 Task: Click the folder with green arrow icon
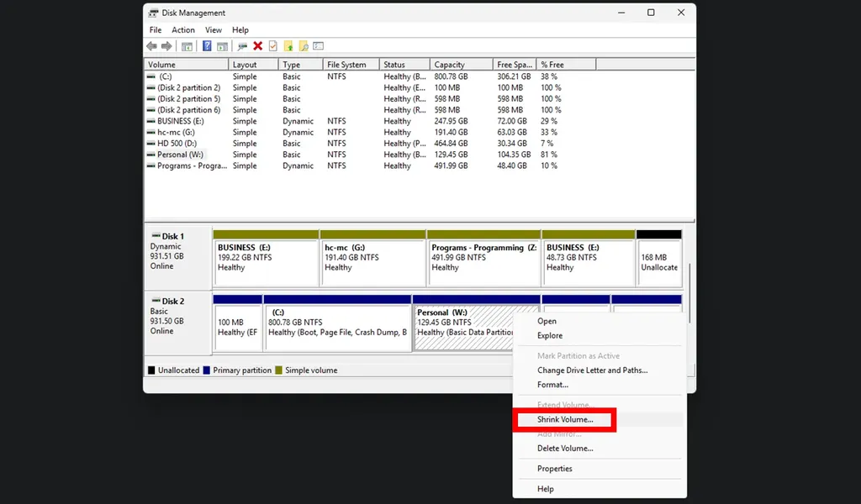288,46
